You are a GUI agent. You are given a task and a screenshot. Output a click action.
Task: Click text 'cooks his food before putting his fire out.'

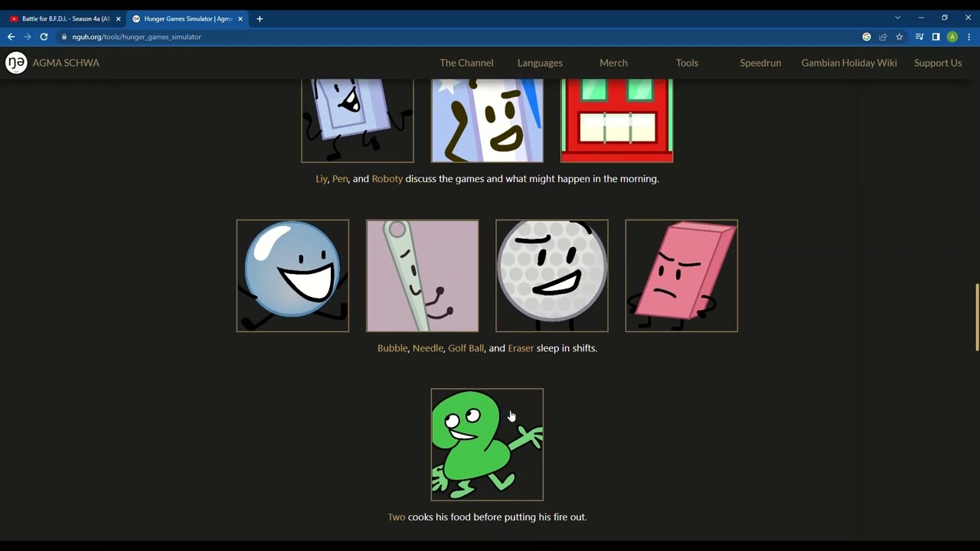[x=498, y=517]
